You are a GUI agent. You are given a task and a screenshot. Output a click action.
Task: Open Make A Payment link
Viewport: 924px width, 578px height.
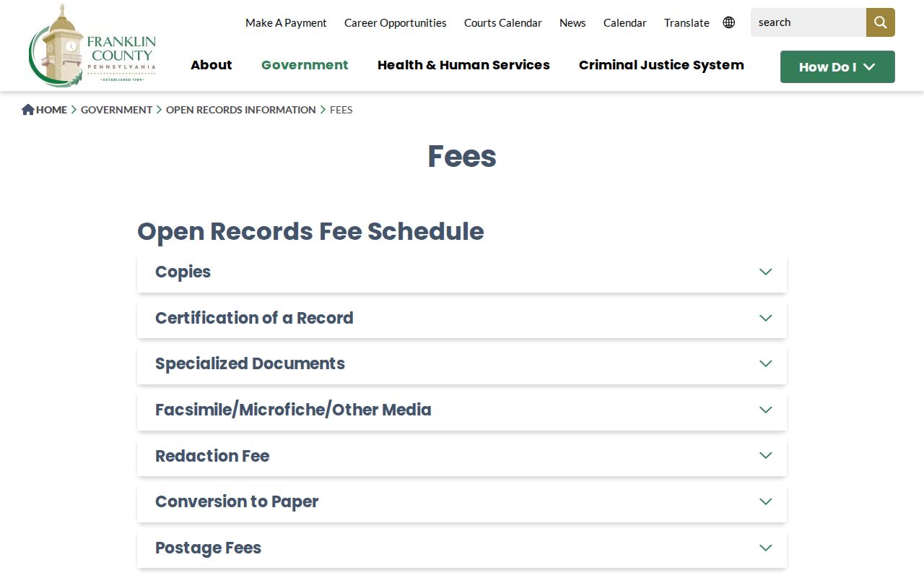click(286, 22)
